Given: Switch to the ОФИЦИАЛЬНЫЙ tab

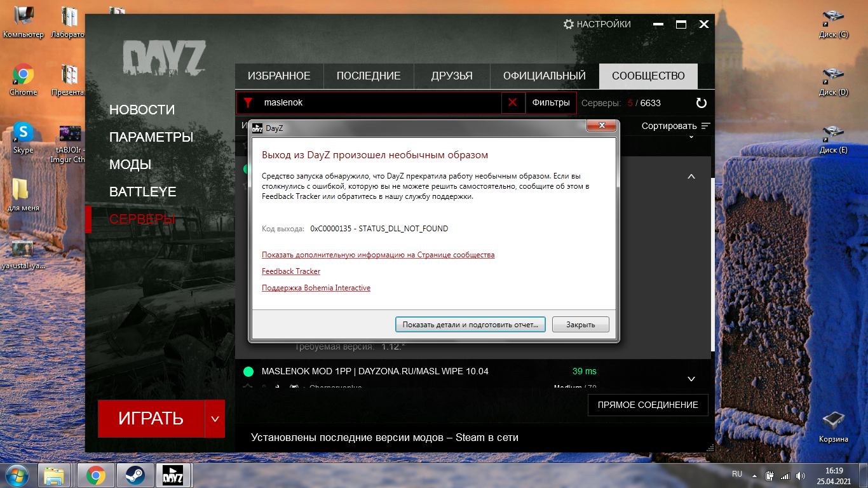Looking at the screenshot, I should click(545, 76).
